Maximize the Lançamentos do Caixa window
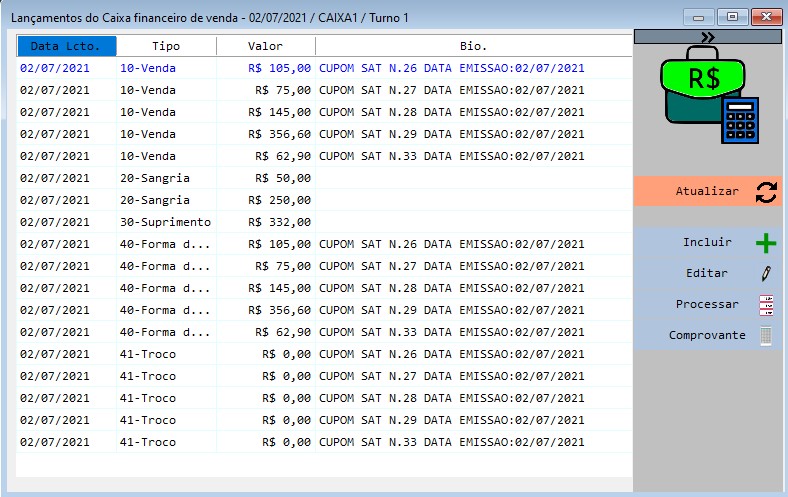Image resolution: width=788 pixels, height=497 pixels. tap(733, 17)
